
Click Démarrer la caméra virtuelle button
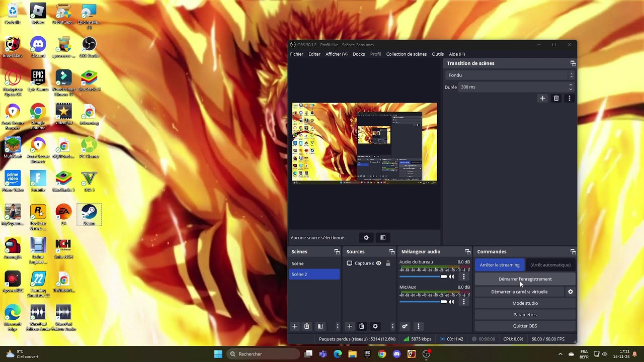tap(519, 292)
